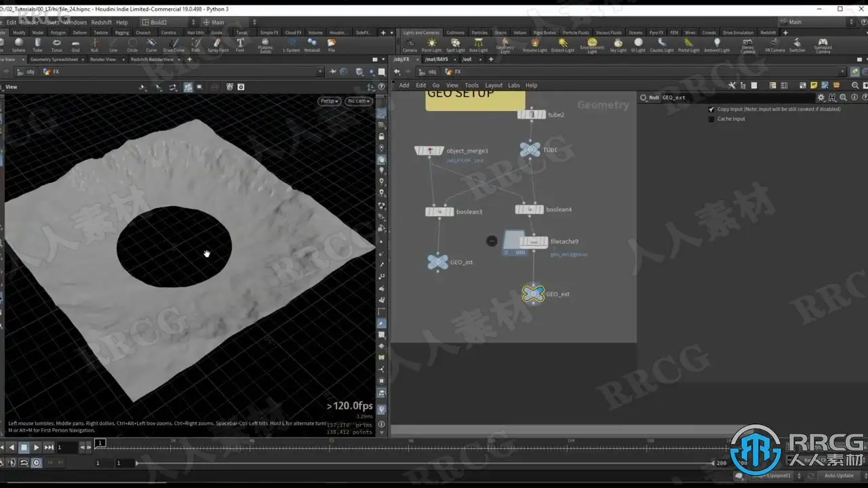Add a Sky Light from the shelf
The height and width of the screenshot is (488, 868).
618,45
